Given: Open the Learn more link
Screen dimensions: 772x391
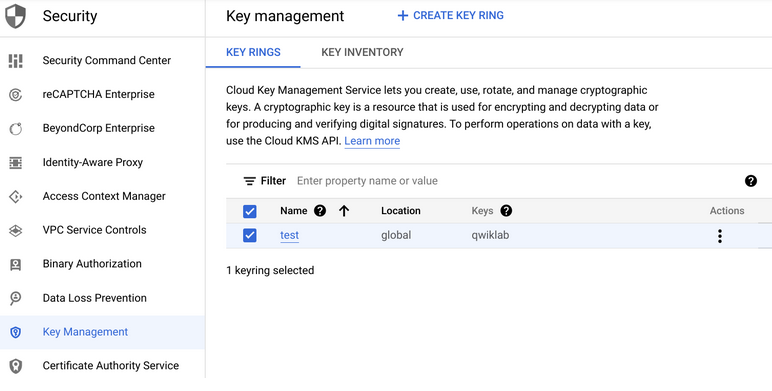Looking at the screenshot, I should pyautogui.click(x=372, y=141).
